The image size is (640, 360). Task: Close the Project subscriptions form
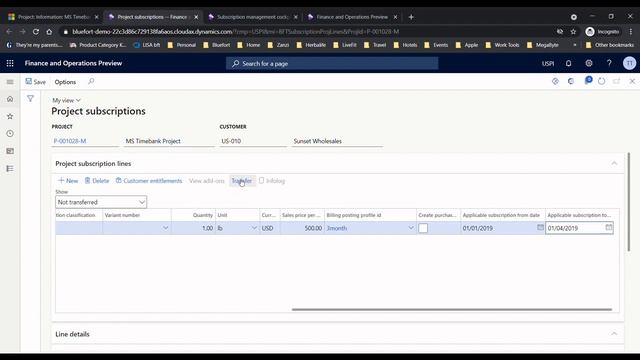[x=632, y=81]
